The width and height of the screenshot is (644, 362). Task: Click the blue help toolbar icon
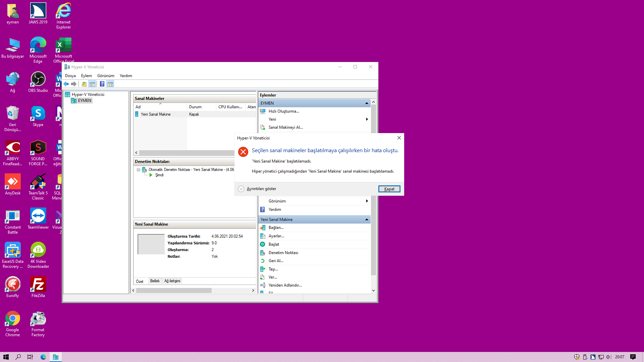(x=102, y=84)
